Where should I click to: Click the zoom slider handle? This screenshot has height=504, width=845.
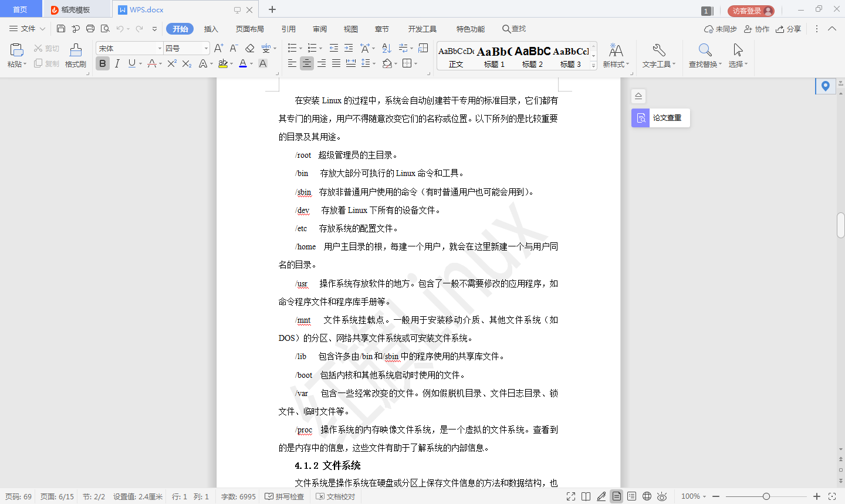click(766, 496)
